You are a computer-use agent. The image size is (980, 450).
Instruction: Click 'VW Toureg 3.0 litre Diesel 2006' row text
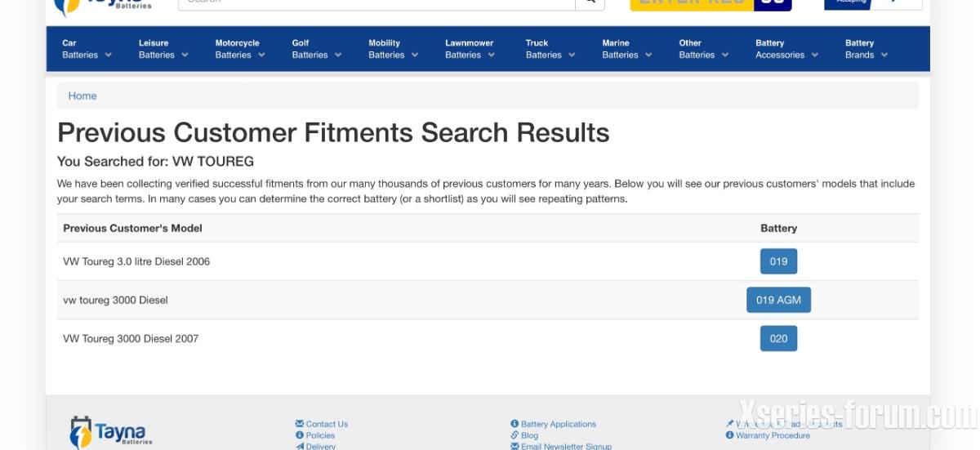click(x=136, y=261)
